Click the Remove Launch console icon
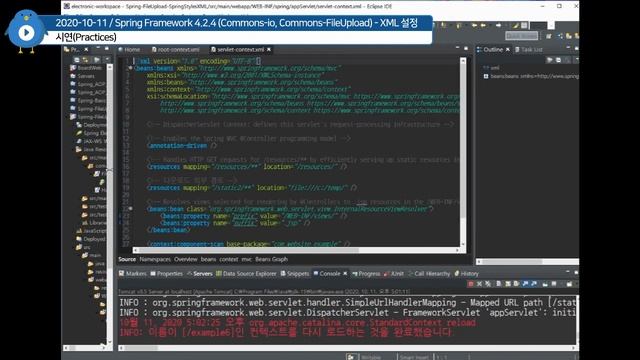The image size is (640, 360). pyautogui.click(x=479, y=284)
